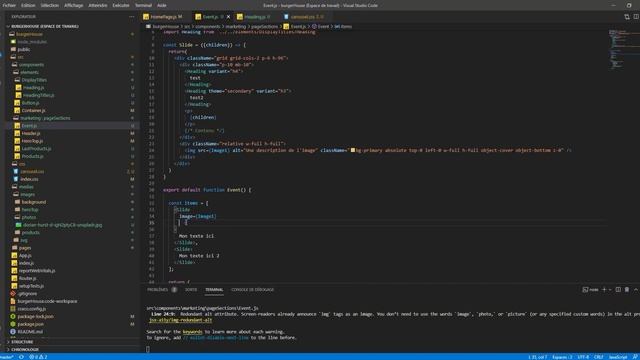Switch to the Heading.js editor tab
The image size is (640, 360).
(255, 17)
